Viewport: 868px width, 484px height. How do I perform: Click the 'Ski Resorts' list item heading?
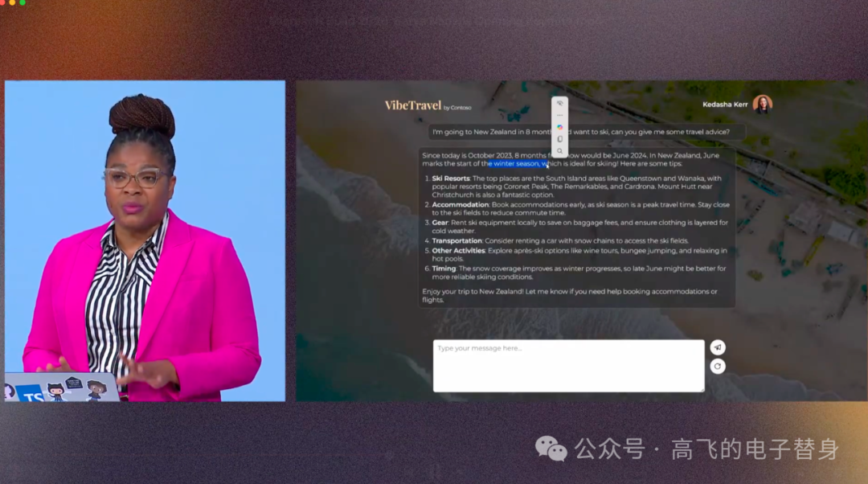click(x=451, y=178)
